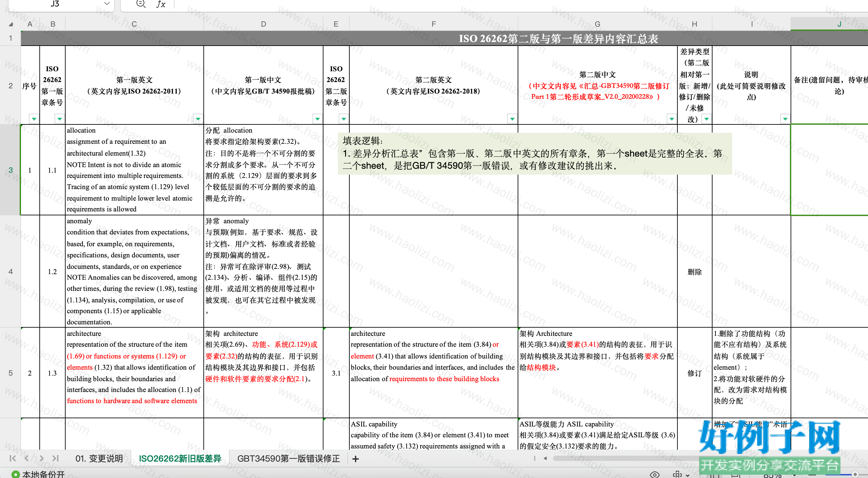Select column D header
868x478 pixels.
(x=263, y=24)
